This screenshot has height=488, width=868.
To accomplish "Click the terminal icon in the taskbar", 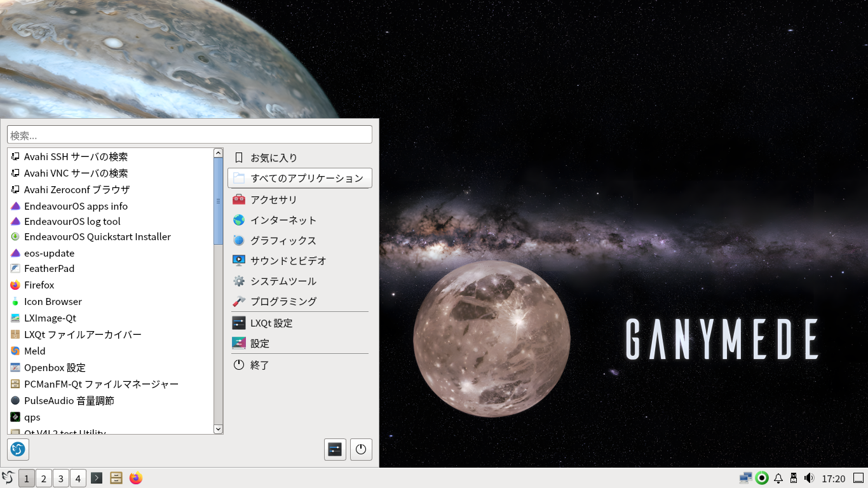I will click(x=97, y=478).
